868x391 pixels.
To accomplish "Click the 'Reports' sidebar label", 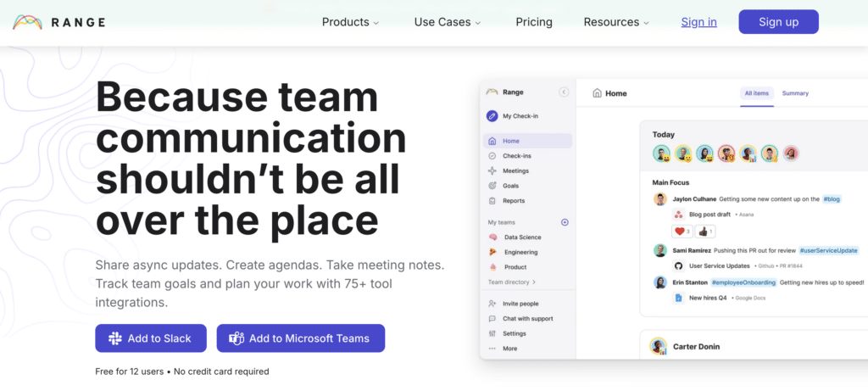I will (514, 201).
